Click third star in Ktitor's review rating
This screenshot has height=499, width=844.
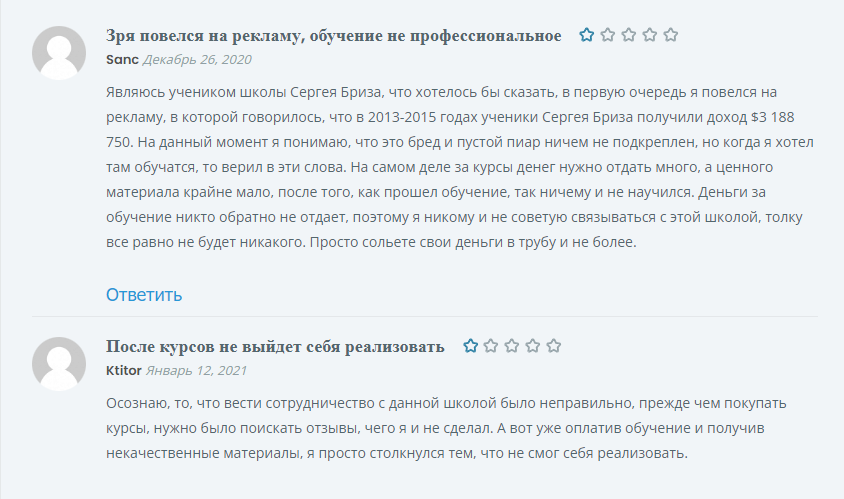pyautogui.click(x=512, y=346)
